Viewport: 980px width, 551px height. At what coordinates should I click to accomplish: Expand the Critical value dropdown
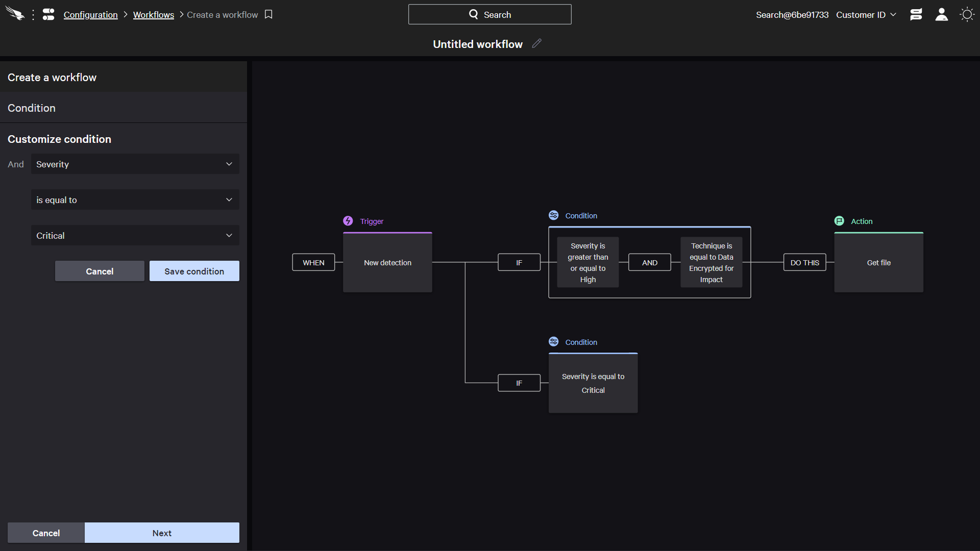pyautogui.click(x=229, y=235)
